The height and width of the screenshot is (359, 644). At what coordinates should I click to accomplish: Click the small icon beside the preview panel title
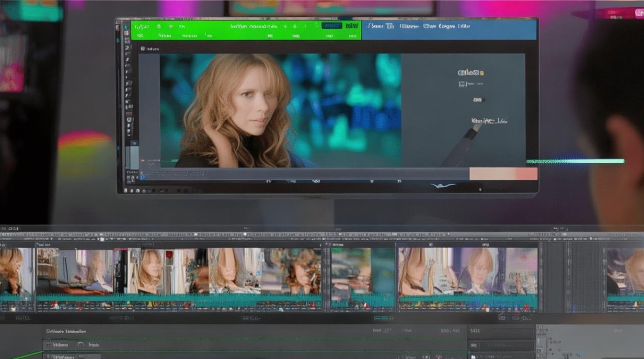coord(143,49)
